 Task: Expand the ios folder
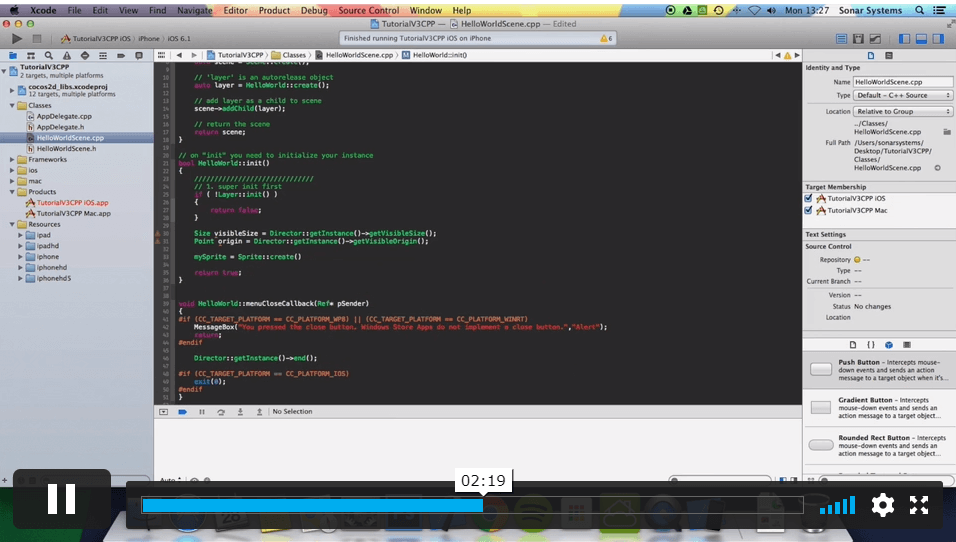[x=12, y=171]
